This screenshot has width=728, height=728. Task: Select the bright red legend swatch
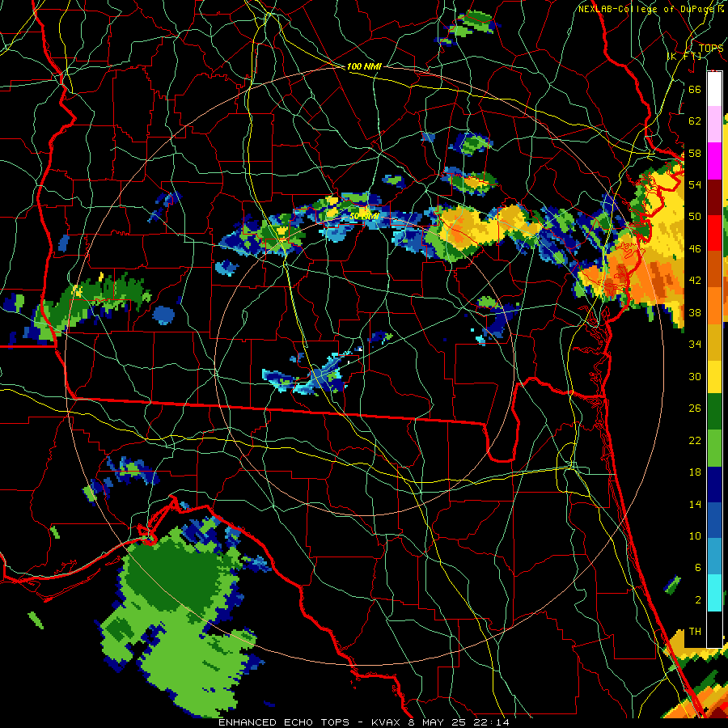click(x=714, y=233)
